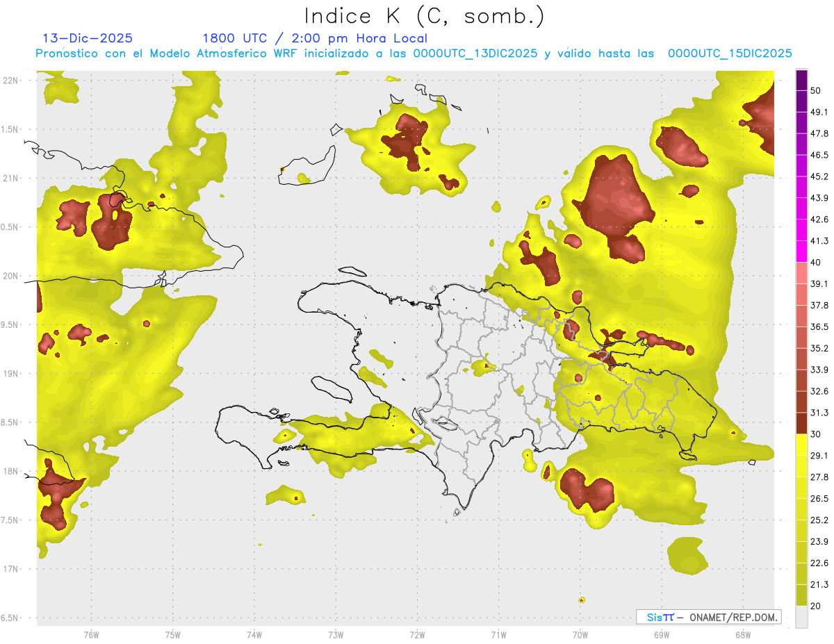This screenshot has height=644, width=834.
Task: Click the 73W longitude label
Action: click(x=336, y=634)
